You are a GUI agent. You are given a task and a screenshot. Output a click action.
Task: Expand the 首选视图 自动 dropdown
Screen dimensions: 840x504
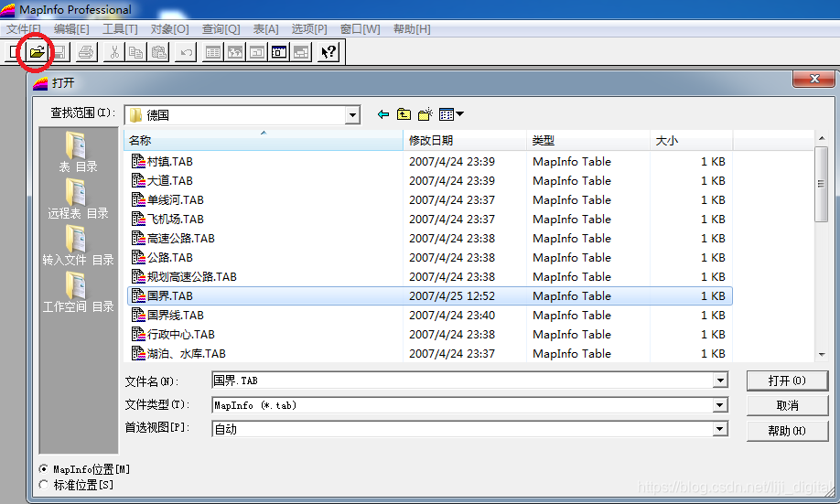[720, 429]
